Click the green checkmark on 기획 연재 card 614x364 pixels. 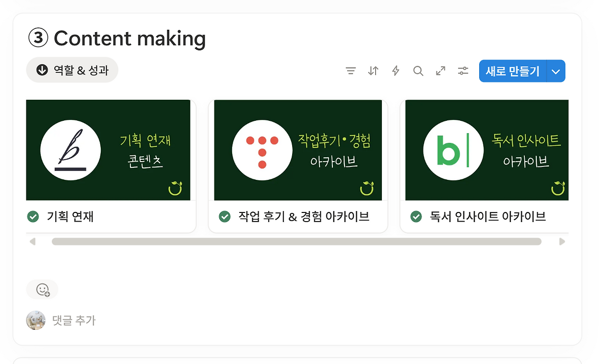pyautogui.click(x=33, y=216)
